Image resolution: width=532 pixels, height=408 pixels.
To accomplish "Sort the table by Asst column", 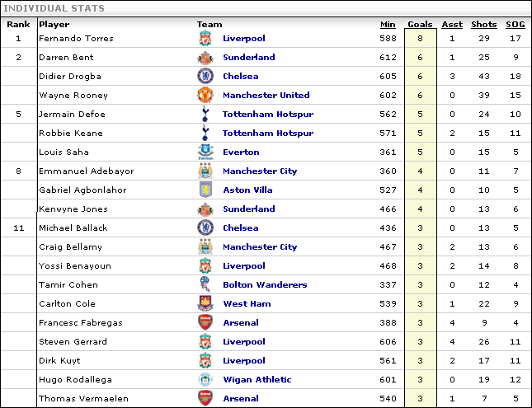I will 452,25.
